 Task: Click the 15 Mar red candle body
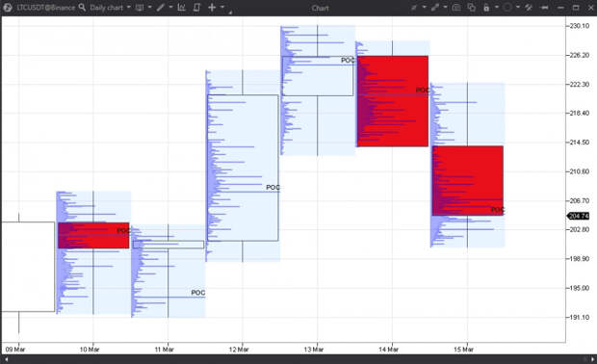(468, 180)
